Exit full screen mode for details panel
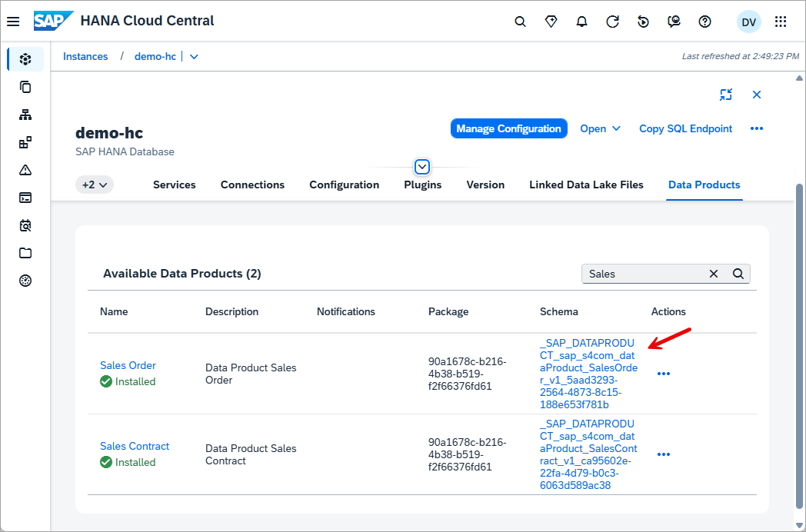This screenshot has height=532, width=806. pyautogui.click(x=726, y=95)
